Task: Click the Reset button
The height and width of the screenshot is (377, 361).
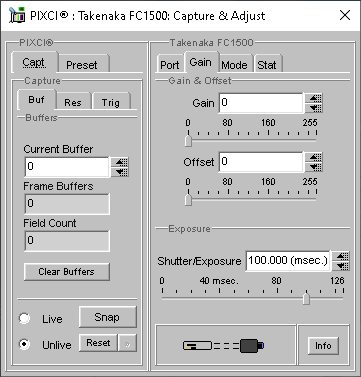Action: 98,343
